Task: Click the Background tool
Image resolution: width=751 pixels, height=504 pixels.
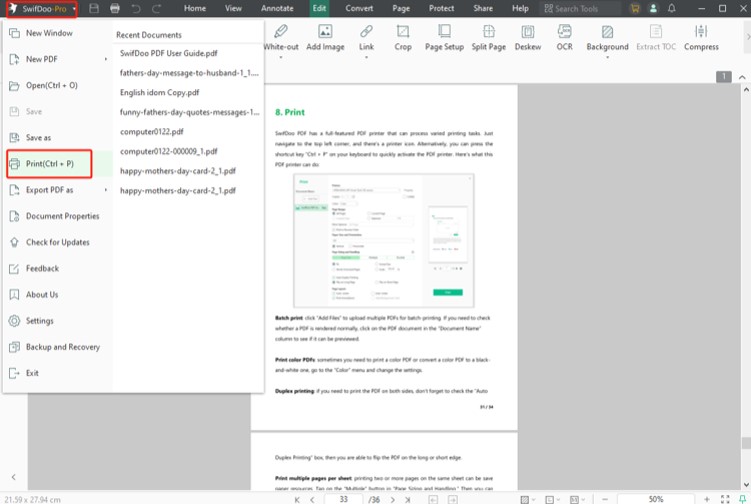Action: [x=607, y=38]
